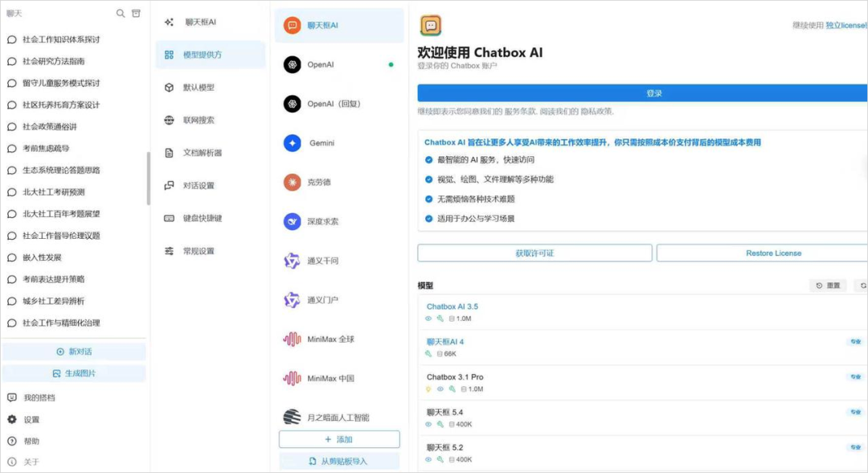Click the 从剪贴板导入 button
This screenshot has width=868, height=473.
point(339,462)
